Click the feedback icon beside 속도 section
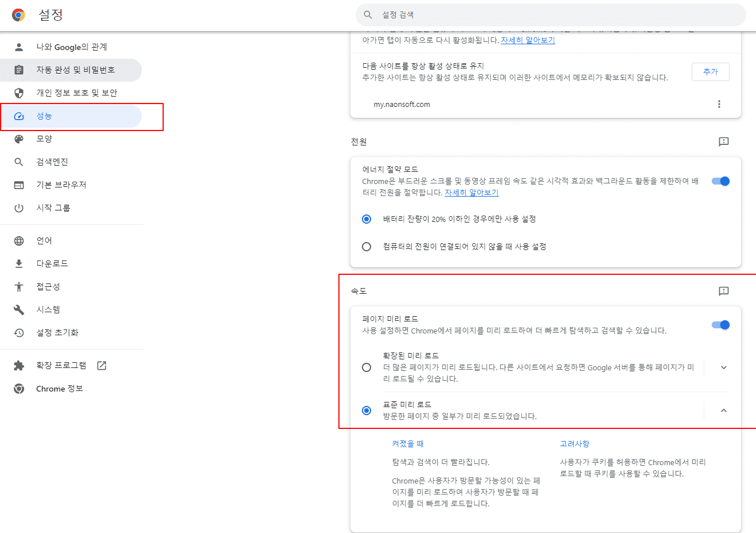 pyautogui.click(x=723, y=291)
